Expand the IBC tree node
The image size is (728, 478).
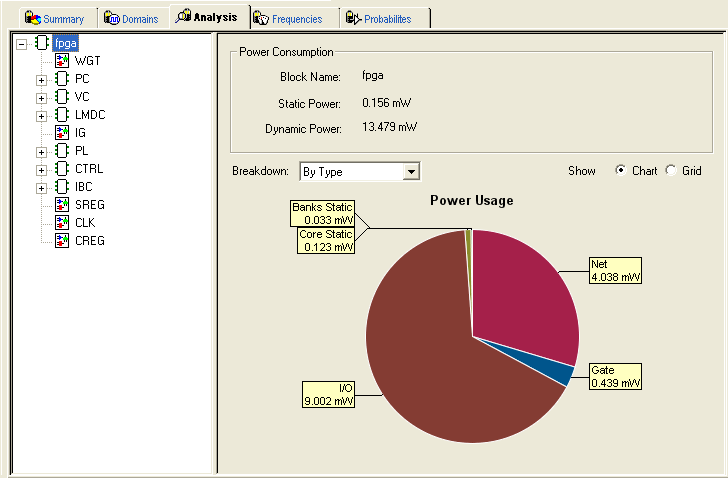click(x=41, y=187)
